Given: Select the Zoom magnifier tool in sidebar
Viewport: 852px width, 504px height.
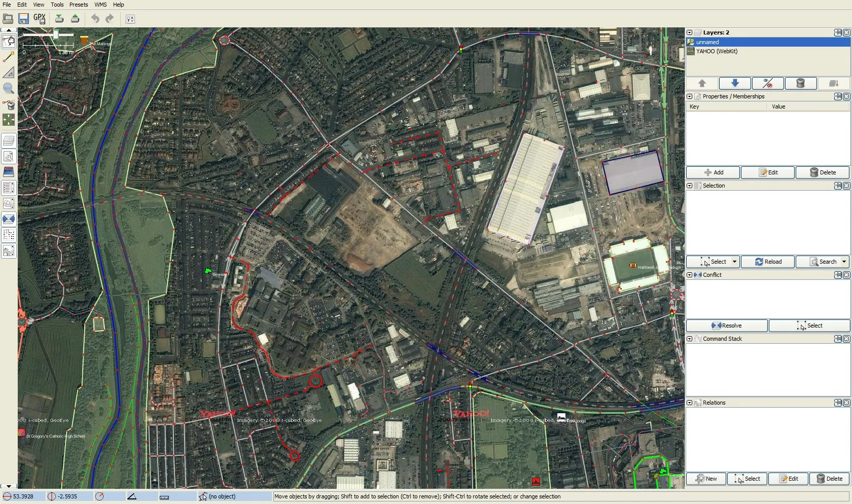Looking at the screenshot, I should coord(9,89).
